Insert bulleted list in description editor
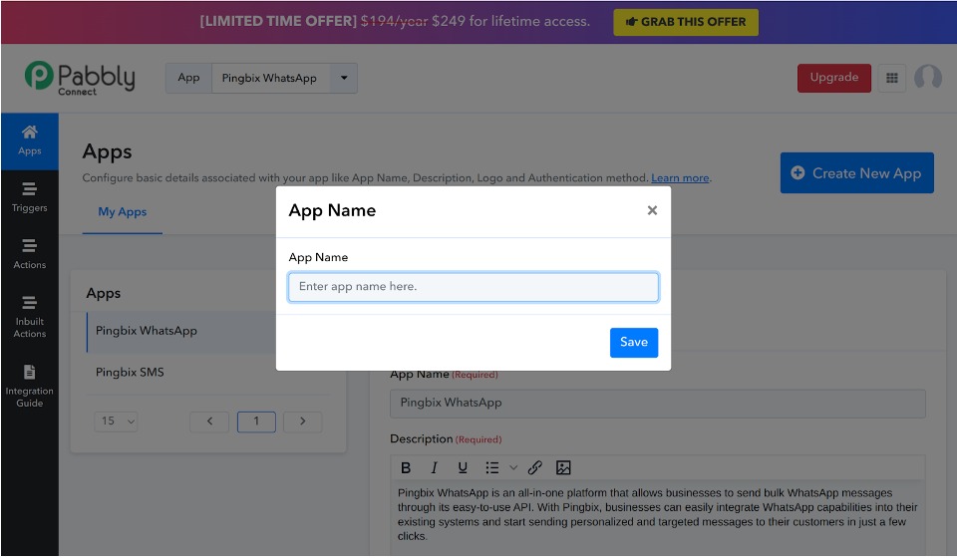Screen dimensions: 957x560 (491, 468)
